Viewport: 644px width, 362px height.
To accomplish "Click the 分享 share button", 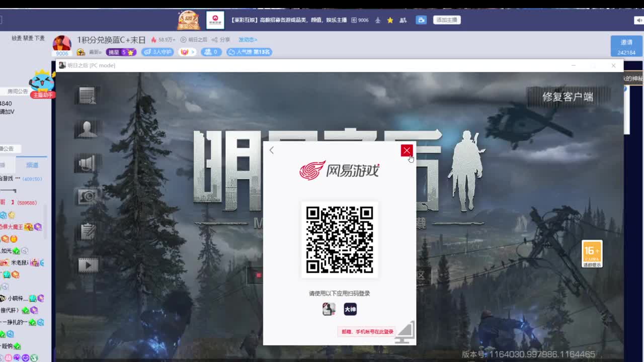I will pyautogui.click(x=221, y=40).
